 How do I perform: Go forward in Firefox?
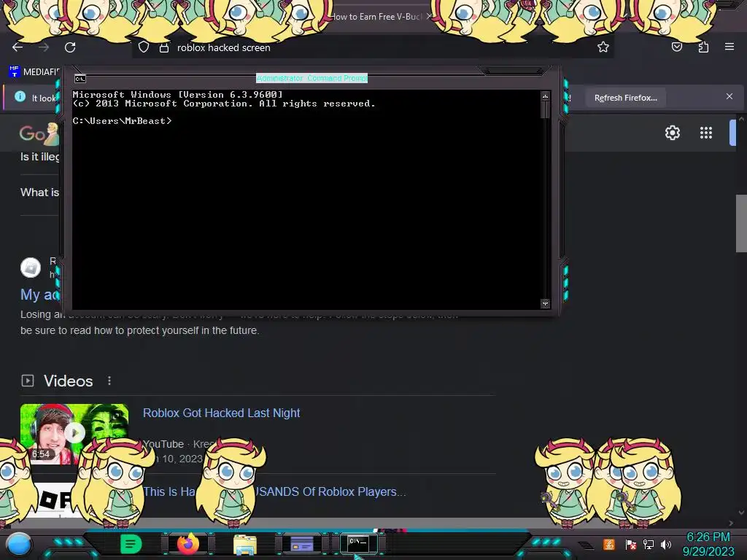coord(44,47)
